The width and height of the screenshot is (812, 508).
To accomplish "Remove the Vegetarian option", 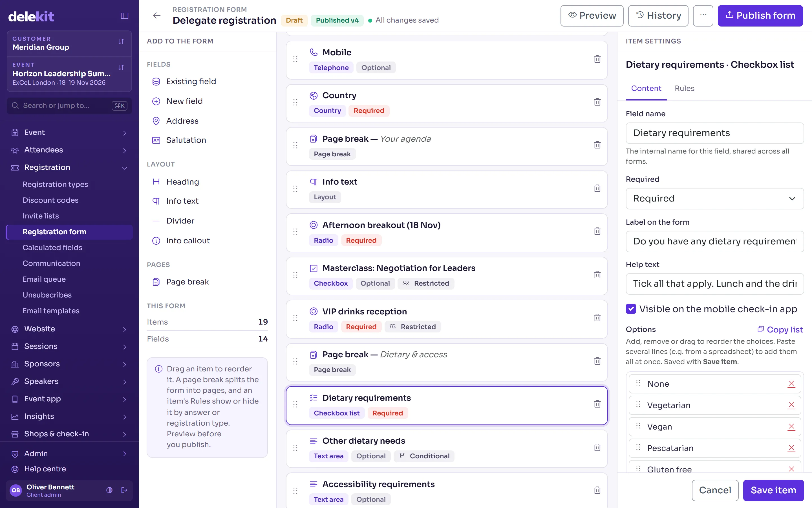I will pyautogui.click(x=791, y=405).
